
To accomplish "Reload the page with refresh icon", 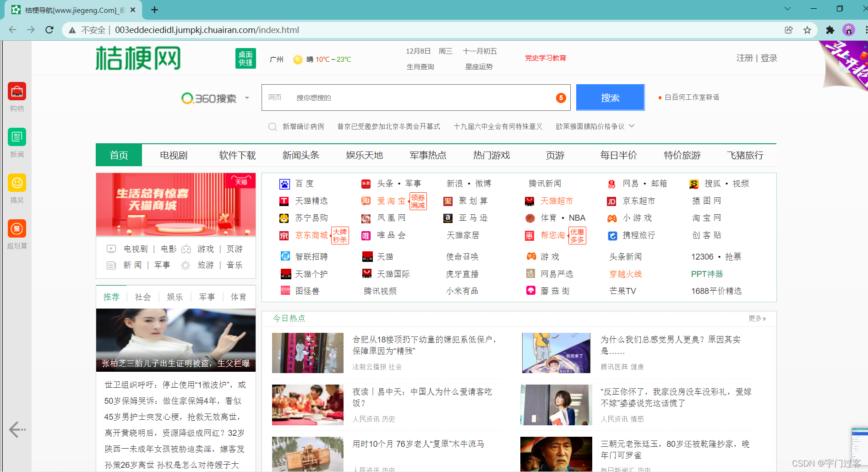I will tap(49, 30).
